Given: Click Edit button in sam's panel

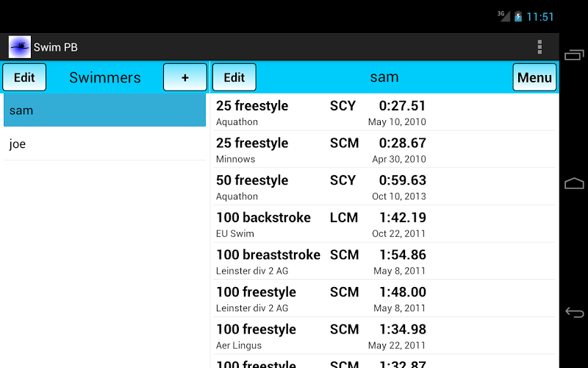Looking at the screenshot, I should point(234,77).
